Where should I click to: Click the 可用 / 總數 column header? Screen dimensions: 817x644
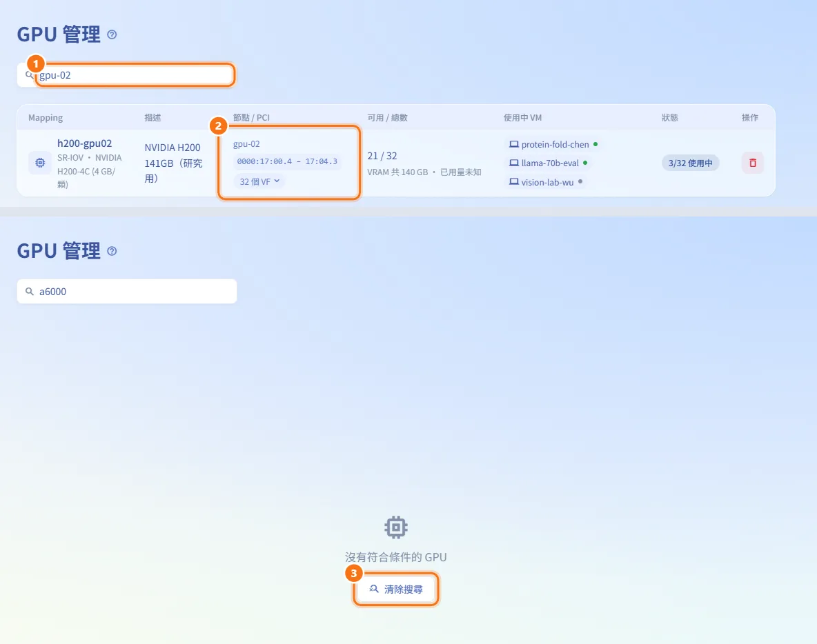click(x=387, y=118)
